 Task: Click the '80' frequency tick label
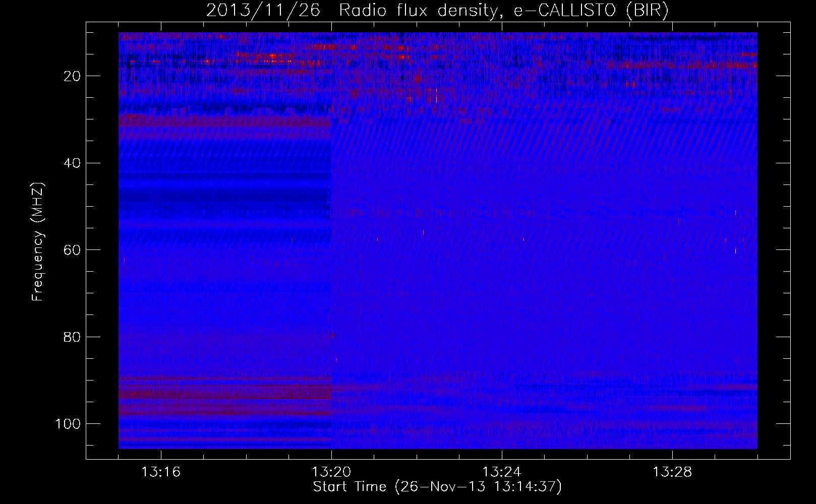[x=72, y=337]
